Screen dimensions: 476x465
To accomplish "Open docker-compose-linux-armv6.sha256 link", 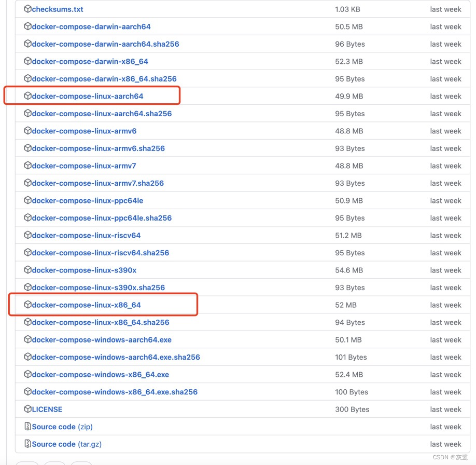I will (99, 148).
